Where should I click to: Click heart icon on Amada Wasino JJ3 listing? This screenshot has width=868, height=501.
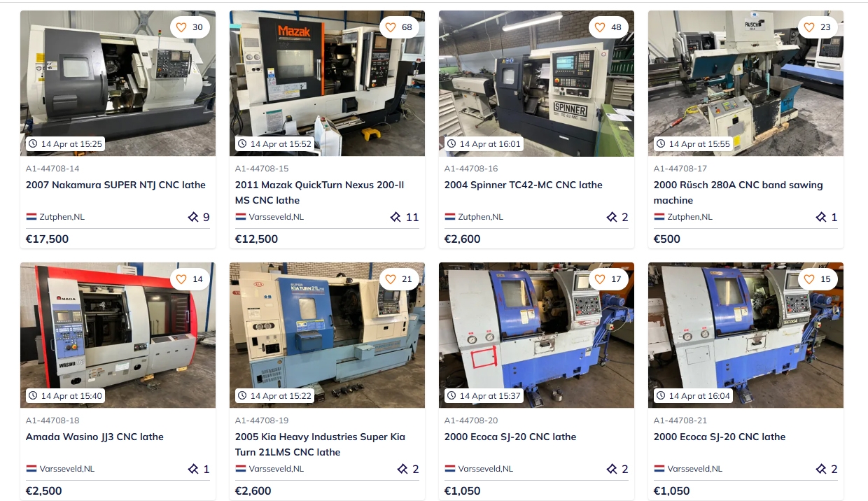click(x=181, y=279)
